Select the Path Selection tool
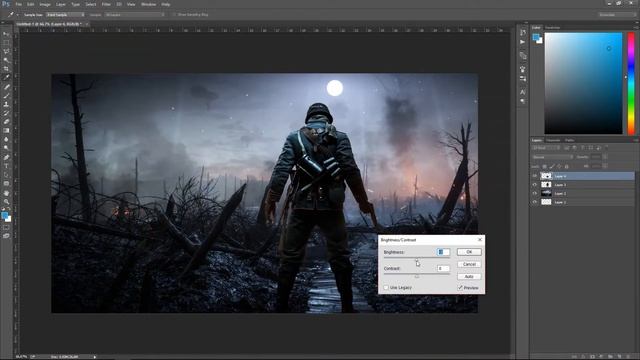Image resolution: width=640 pixels, height=360 pixels. pyautogui.click(x=6, y=175)
